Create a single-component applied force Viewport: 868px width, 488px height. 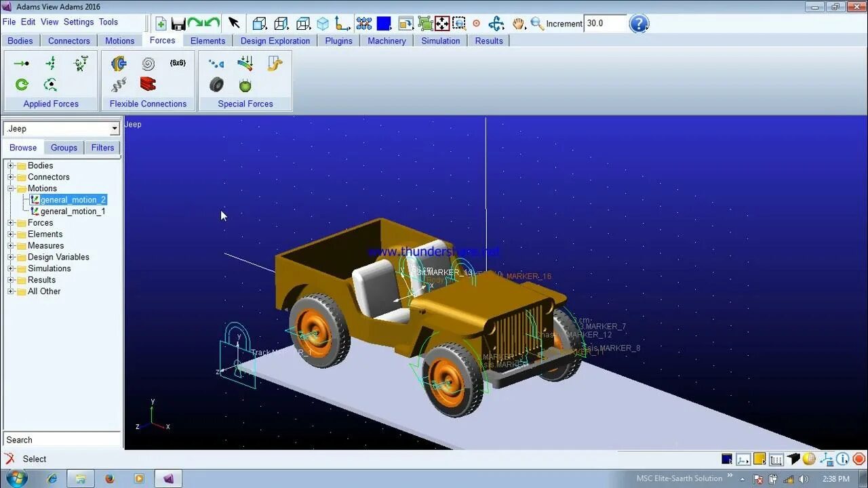click(22, 64)
